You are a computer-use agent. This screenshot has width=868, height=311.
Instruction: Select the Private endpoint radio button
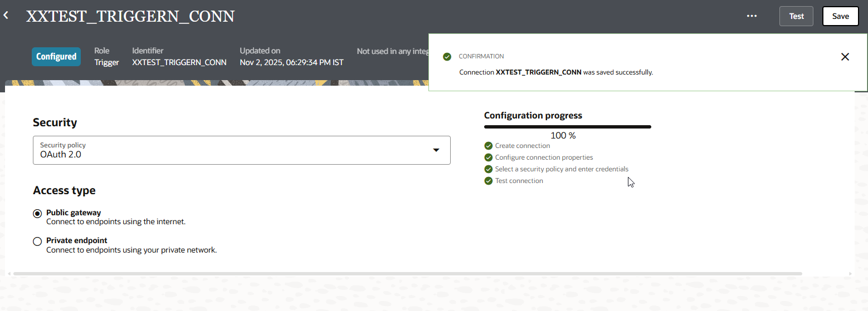coord(37,241)
